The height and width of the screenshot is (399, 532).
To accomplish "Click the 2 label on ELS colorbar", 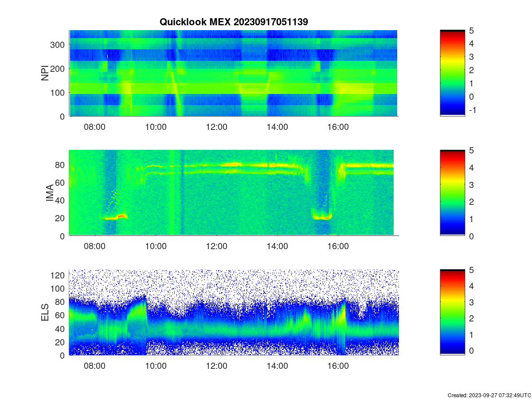I will click(471, 318).
